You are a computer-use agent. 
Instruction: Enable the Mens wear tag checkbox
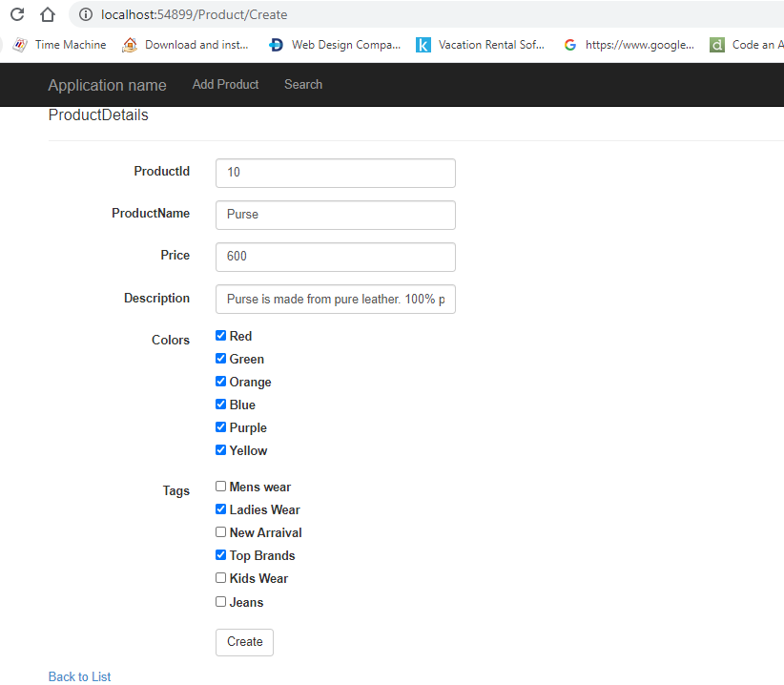(x=220, y=486)
